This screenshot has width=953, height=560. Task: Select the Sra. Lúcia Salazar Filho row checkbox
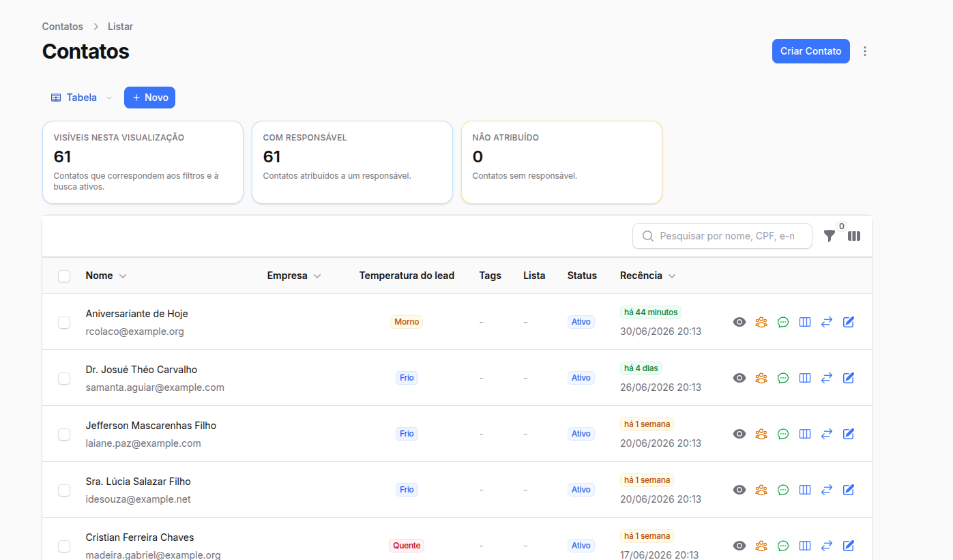click(x=64, y=490)
